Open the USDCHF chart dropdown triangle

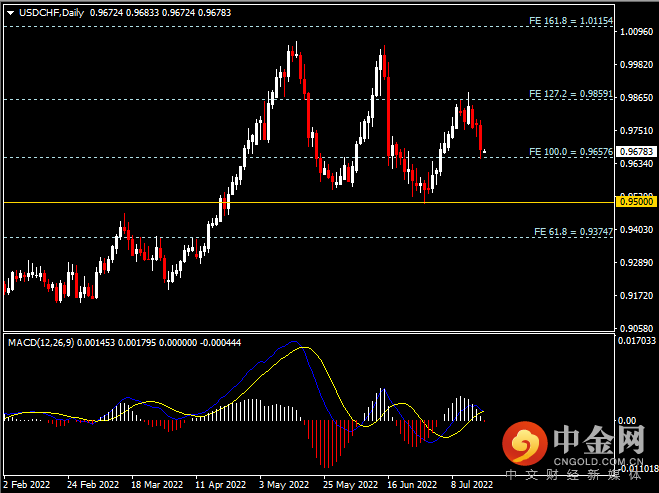[x=11, y=13]
